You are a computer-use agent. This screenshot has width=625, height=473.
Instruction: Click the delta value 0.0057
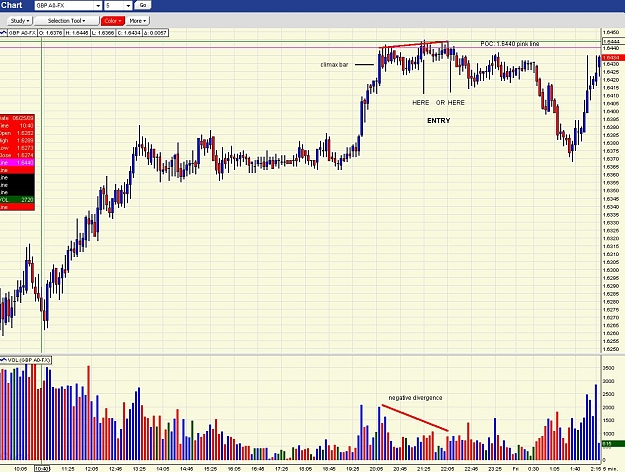click(155, 33)
